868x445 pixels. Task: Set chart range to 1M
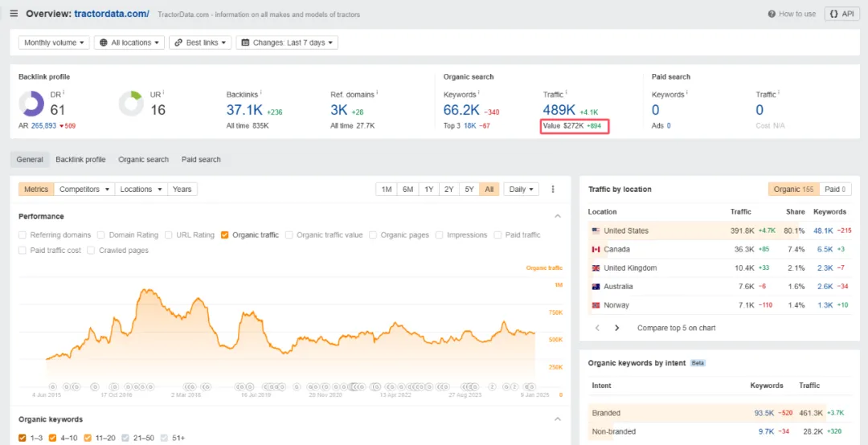387,190
